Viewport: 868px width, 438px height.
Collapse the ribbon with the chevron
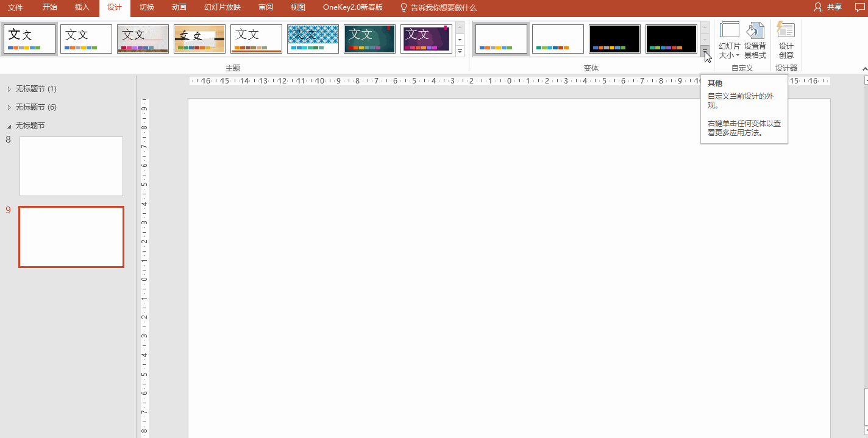point(864,69)
